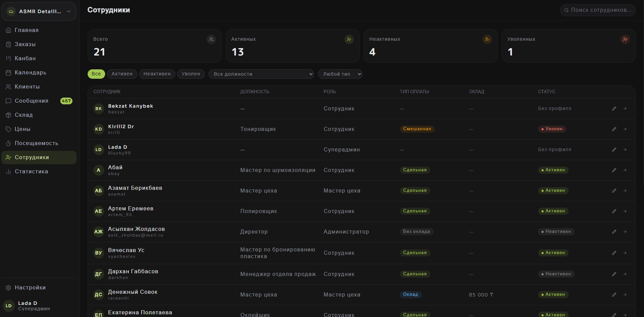Filter employees by the Неактивен chip
This screenshot has height=317, width=644.
click(x=157, y=74)
